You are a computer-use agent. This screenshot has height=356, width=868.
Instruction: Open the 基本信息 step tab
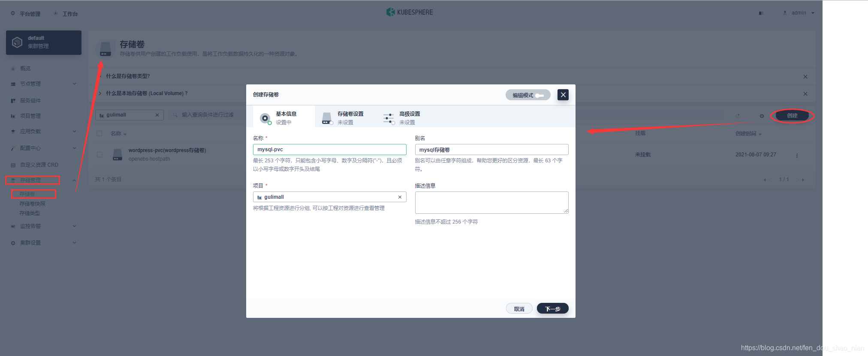284,117
